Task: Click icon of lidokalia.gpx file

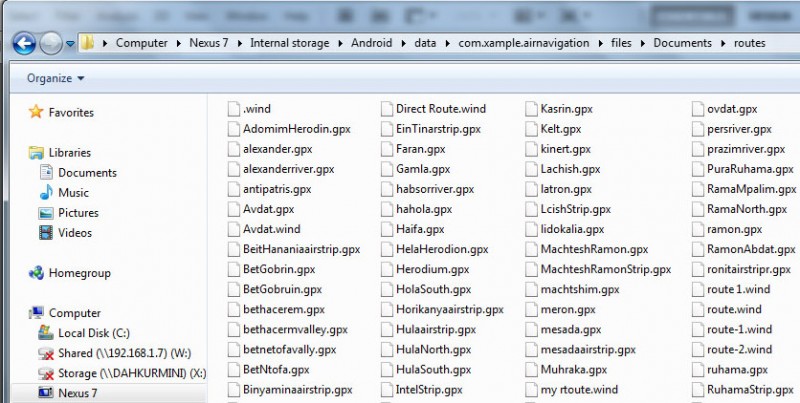Action: point(532,229)
